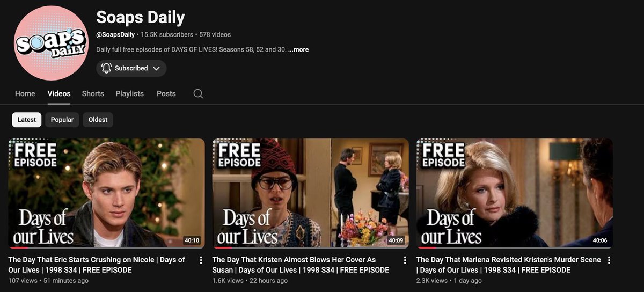Go to the Playlists tab
Screen dimensions: 644x292
130,93
